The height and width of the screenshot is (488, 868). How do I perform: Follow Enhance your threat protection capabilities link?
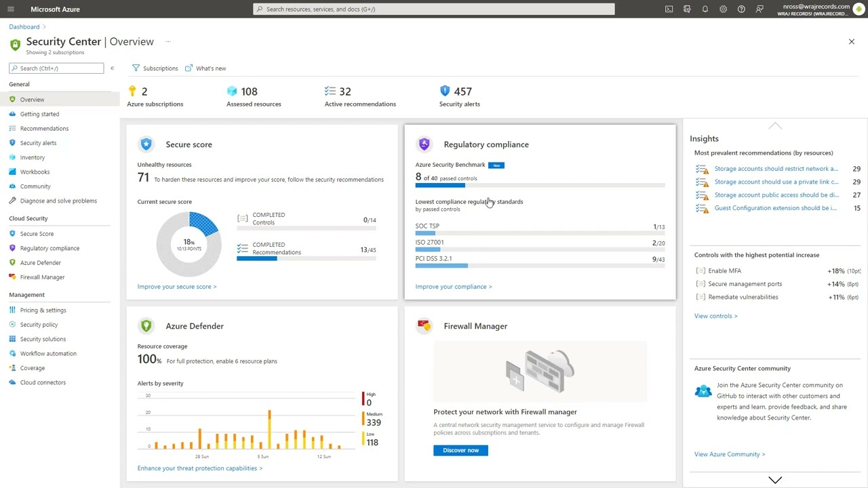199,468
